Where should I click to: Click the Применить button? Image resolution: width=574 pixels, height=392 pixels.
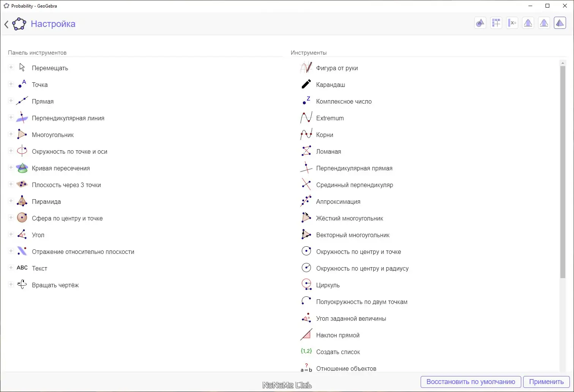[546, 382]
